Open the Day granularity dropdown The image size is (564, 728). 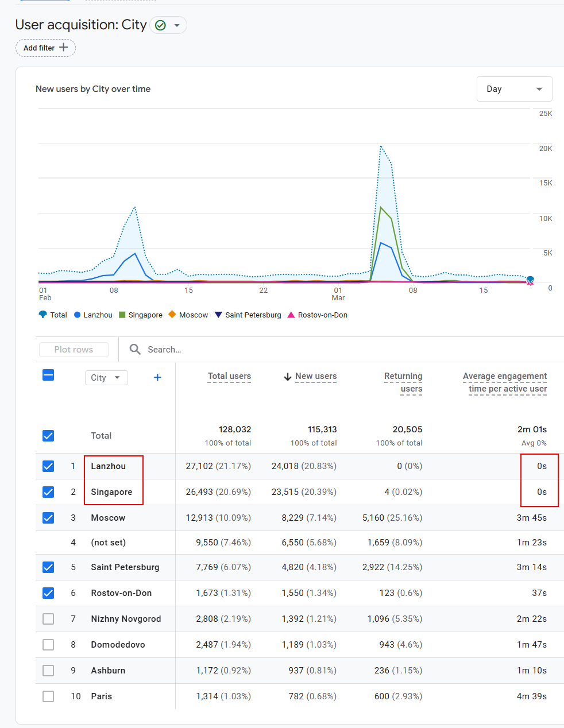514,89
